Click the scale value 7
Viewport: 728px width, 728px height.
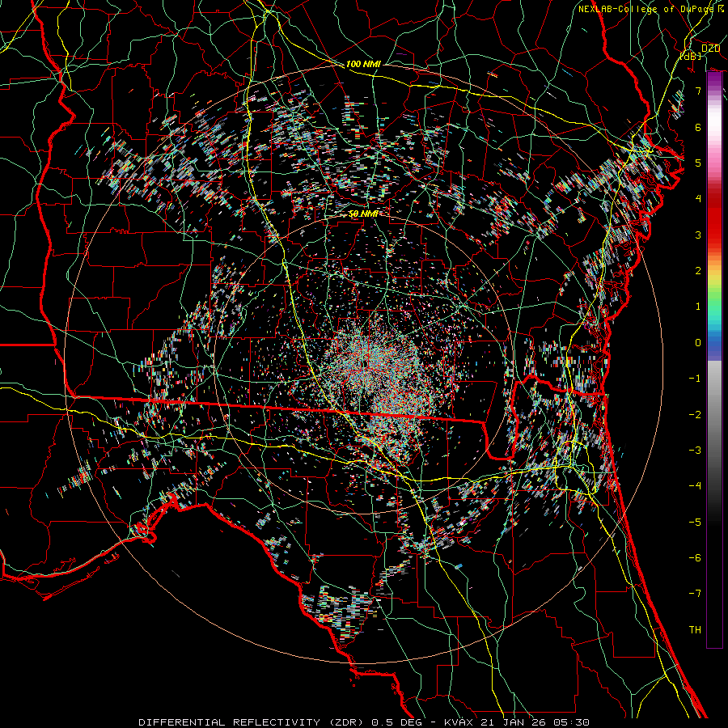[698, 91]
